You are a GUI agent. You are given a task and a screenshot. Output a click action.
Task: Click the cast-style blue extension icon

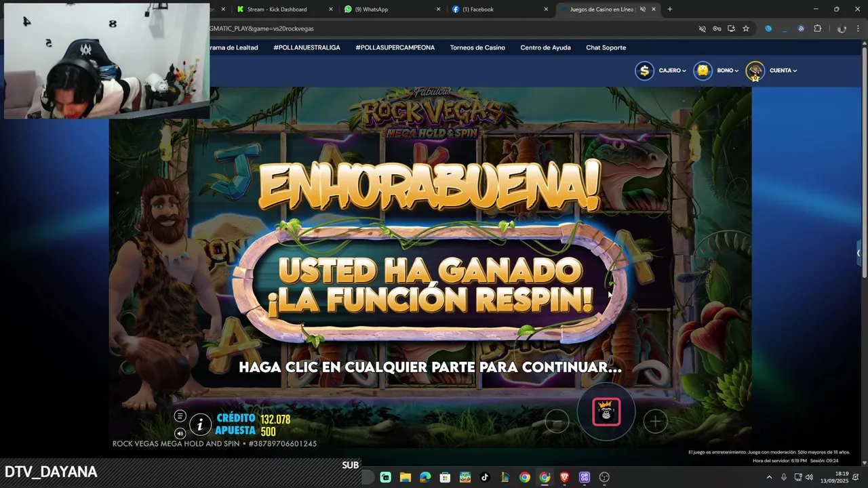[x=801, y=28]
